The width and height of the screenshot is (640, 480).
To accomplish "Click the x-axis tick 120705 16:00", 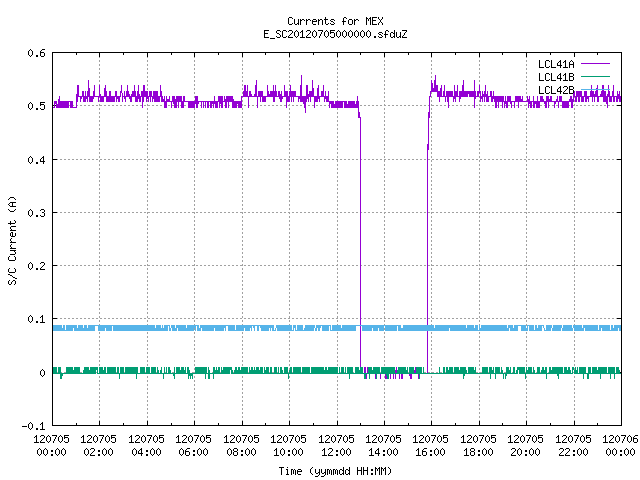I will [x=431, y=445].
